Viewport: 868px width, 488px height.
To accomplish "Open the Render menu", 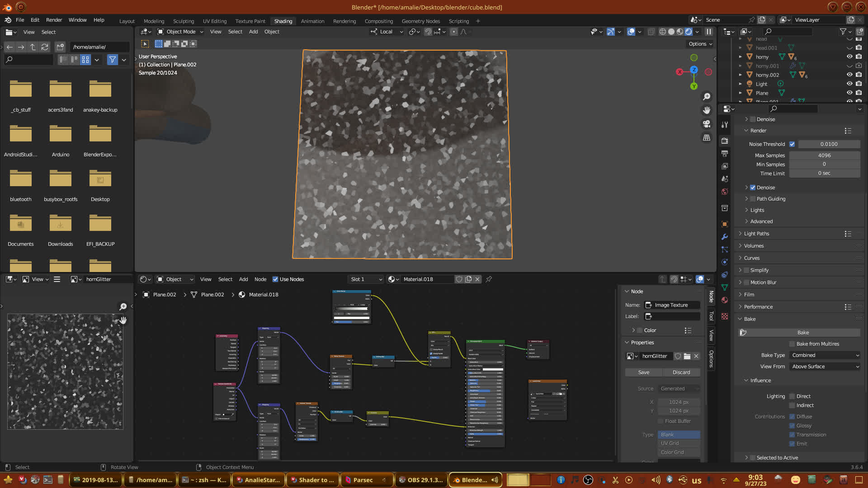I will [54, 20].
